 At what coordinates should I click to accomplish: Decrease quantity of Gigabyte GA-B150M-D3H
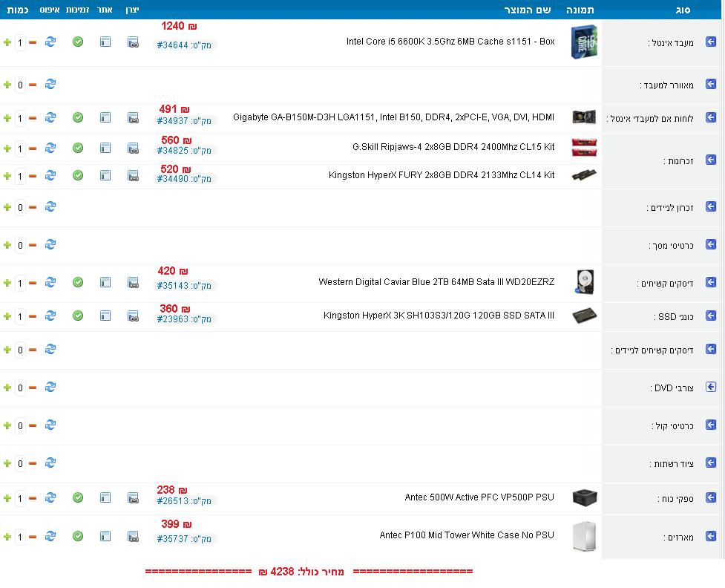(x=33, y=118)
